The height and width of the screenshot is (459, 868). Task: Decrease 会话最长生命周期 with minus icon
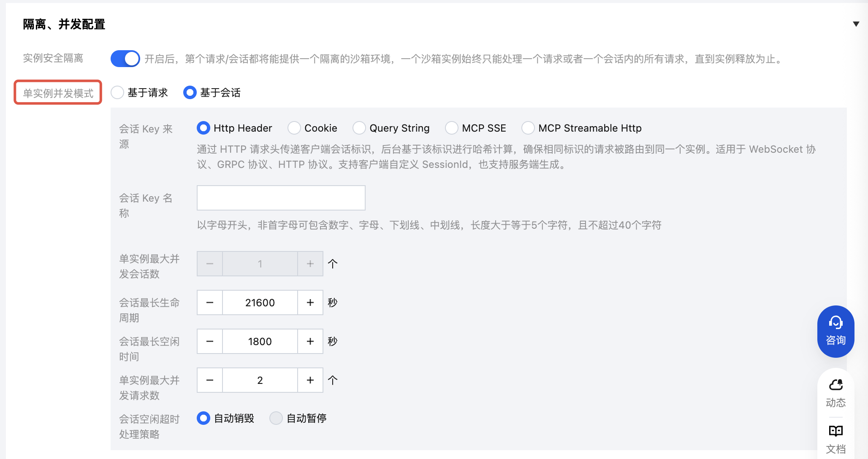pos(210,302)
